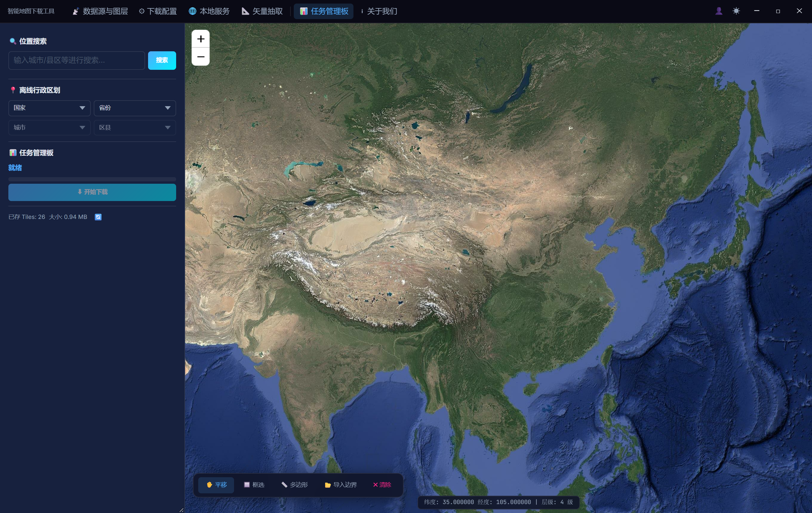This screenshot has height=513, width=812.
Task: Click the 已存 Tiles: 26 text
Action: [27, 217]
